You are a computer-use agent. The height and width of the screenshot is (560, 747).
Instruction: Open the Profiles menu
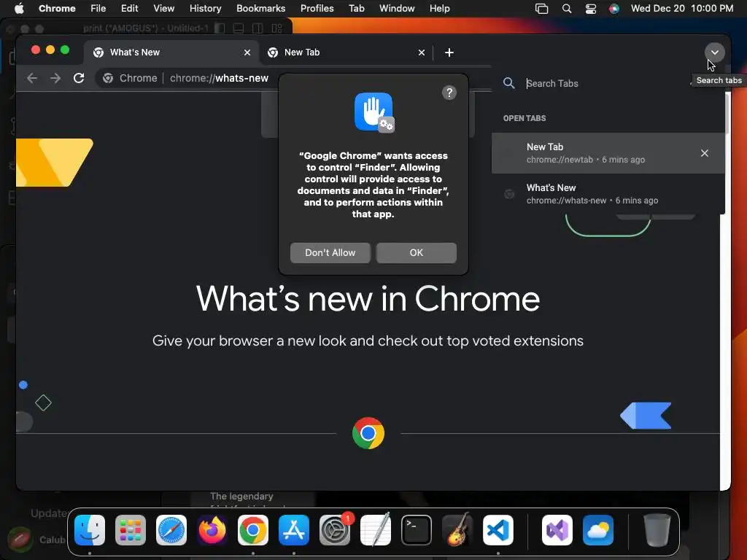(x=317, y=9)
